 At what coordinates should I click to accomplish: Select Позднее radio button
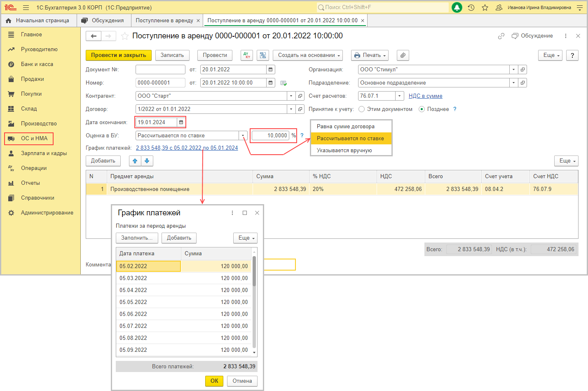click(x=422, y=109)
